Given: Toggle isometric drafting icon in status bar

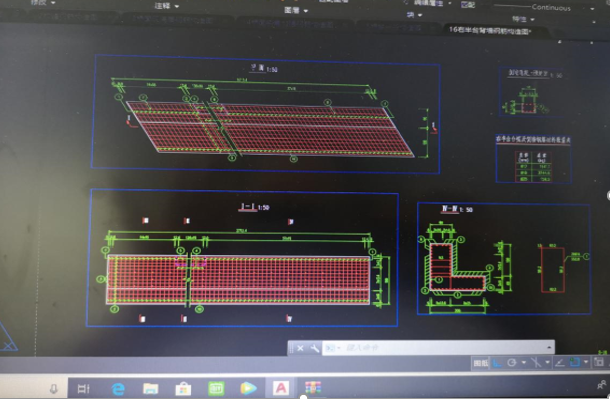Looking at the screenshot, I should tap(536, 362).
